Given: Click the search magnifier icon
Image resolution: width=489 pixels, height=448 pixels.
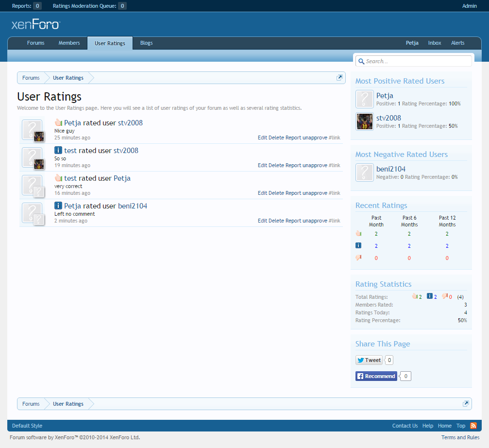Looking at the screenshot, I should pos(361,61).
